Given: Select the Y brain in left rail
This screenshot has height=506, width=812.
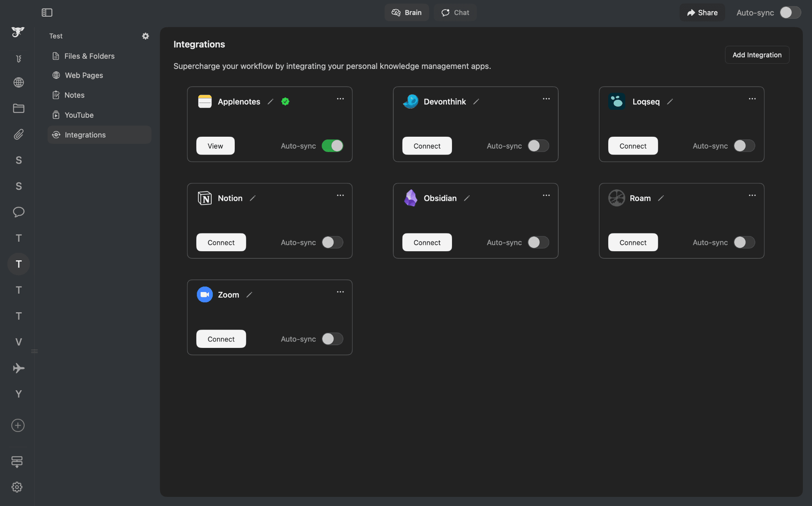Looking at the screenshot, I should click(x=19, y=394).
